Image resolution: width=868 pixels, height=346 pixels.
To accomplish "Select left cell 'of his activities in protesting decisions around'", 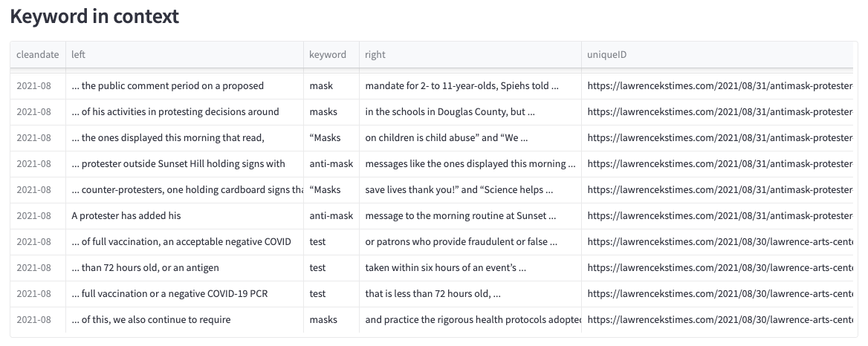I will point(184,111).
